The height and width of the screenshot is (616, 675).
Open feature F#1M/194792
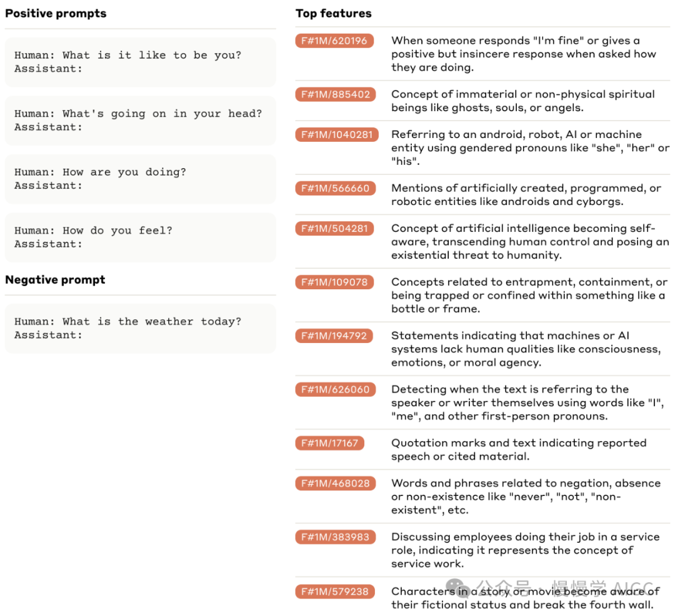coord(334,336)
